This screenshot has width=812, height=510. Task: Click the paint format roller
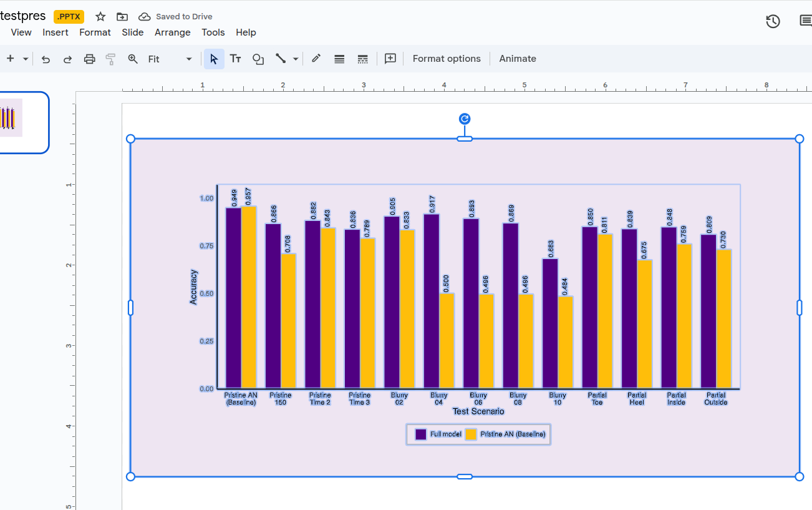(111, 59)
